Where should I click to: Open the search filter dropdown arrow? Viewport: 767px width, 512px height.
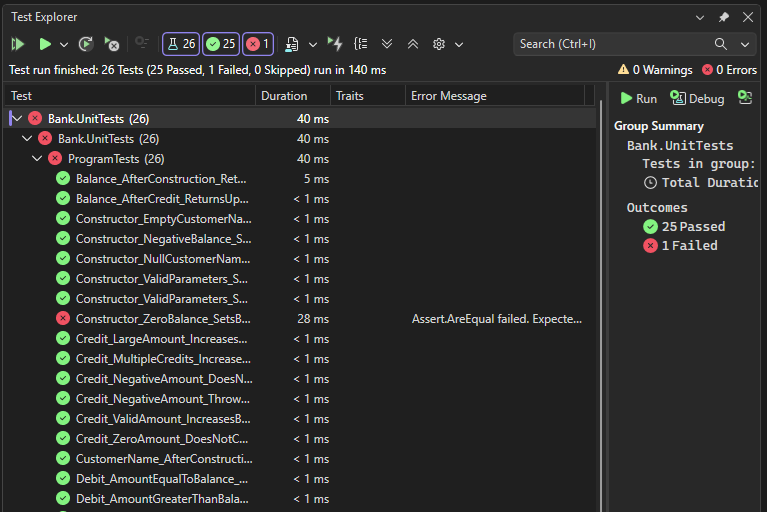click(744, 45)
